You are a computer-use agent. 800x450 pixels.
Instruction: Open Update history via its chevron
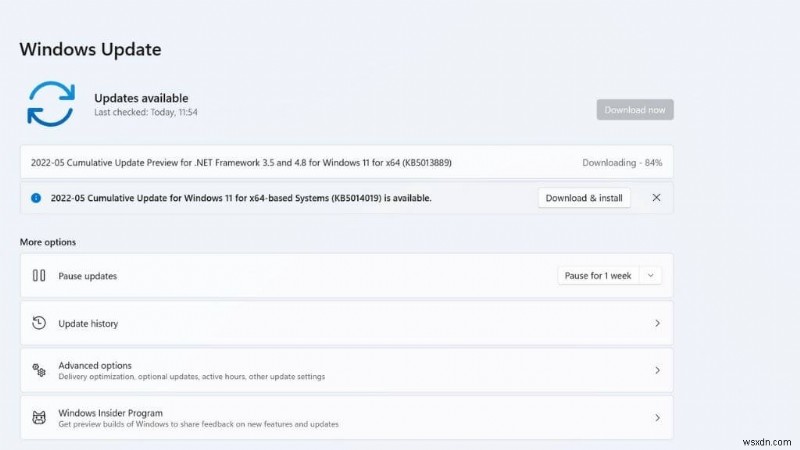pos(657,323)
